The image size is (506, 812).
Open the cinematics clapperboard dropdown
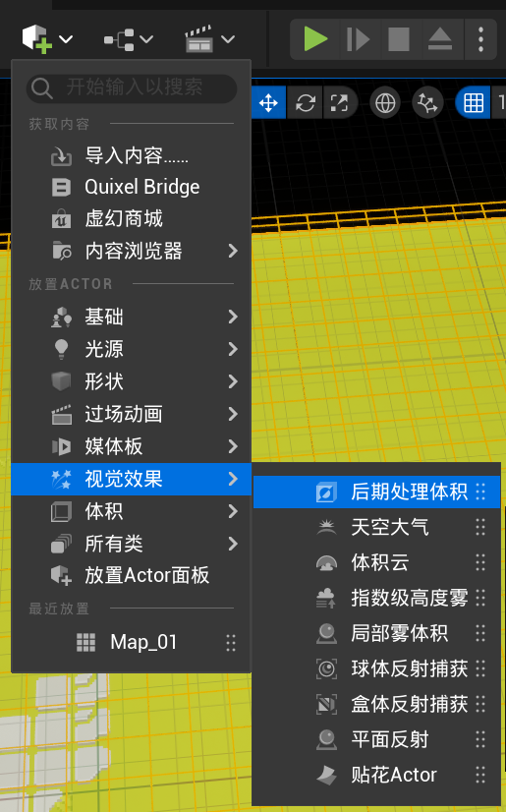209,39
